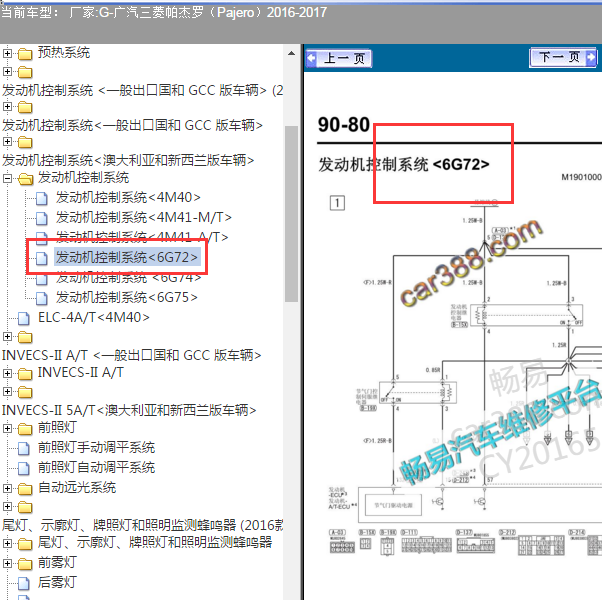Image resolution: width=602 pixels, height=600 pixels.
Task: Click folder icon of 尾灯、示廓灯、牌照灯和照明监测蜂鸣器
Action: pos(25,544)
